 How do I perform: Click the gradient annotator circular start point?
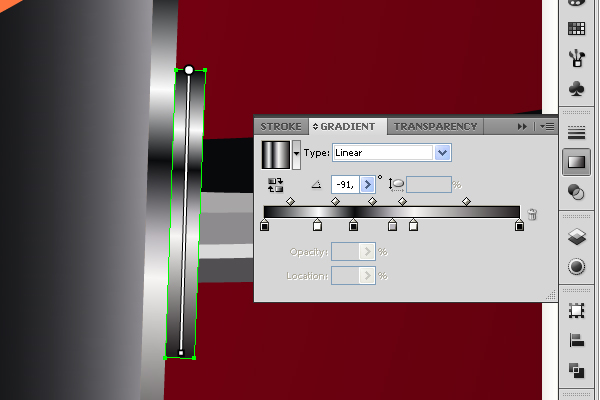tap(189, 70)
